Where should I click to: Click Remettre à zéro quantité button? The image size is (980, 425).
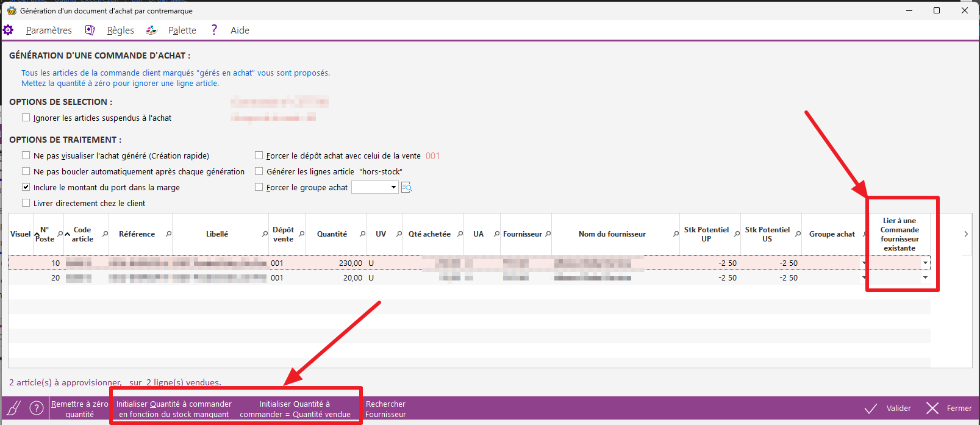click(79, 409)
